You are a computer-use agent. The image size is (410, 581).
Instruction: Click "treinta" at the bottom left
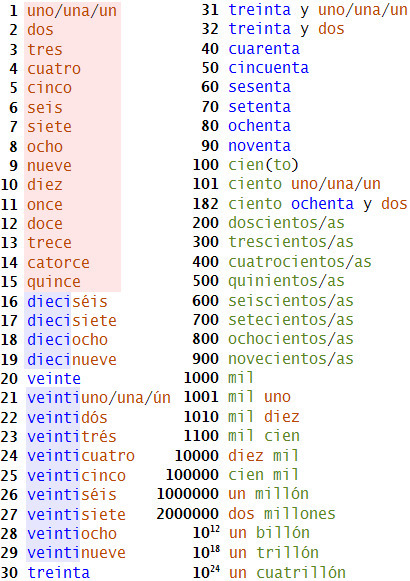click(x=59, y=572)
